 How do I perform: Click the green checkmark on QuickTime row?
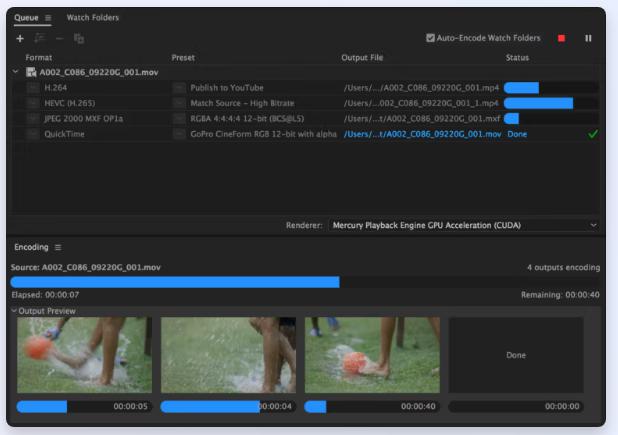pyautogui.click(x=592, y=134)
